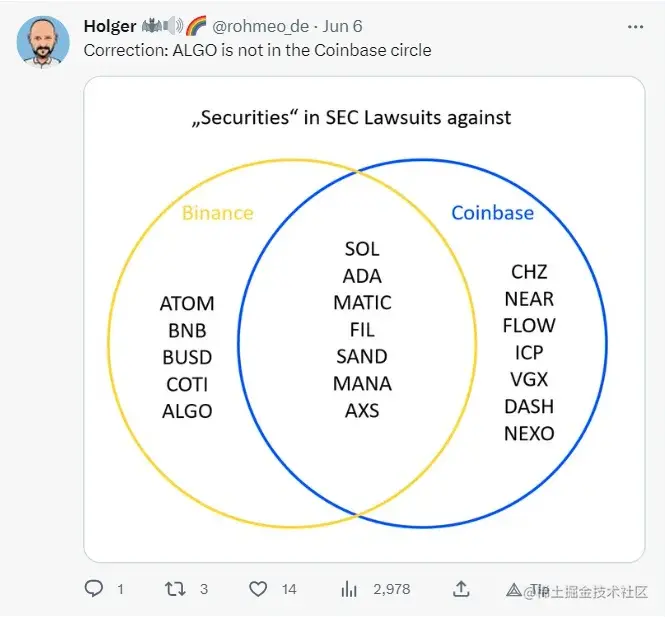Like the tweet with heart icon
665x617 pixels.
coord(258,589)
